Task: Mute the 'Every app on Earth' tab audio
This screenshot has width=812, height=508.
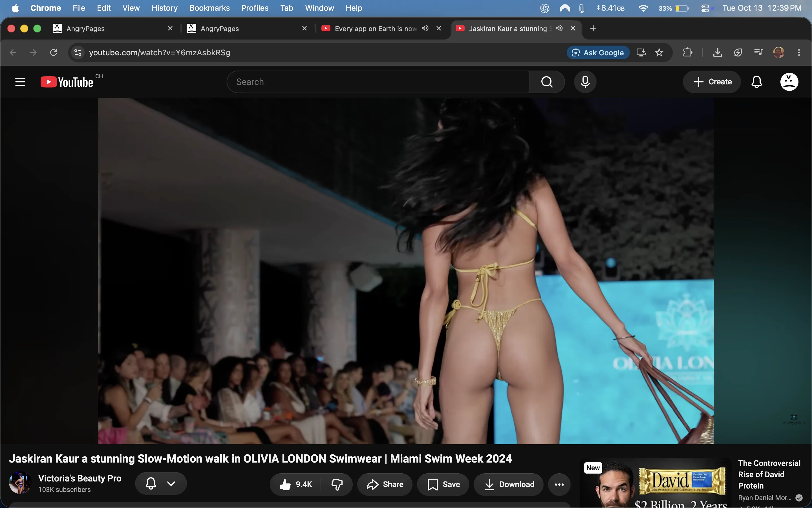Action: pyautogui.click(x=425, y=28)
